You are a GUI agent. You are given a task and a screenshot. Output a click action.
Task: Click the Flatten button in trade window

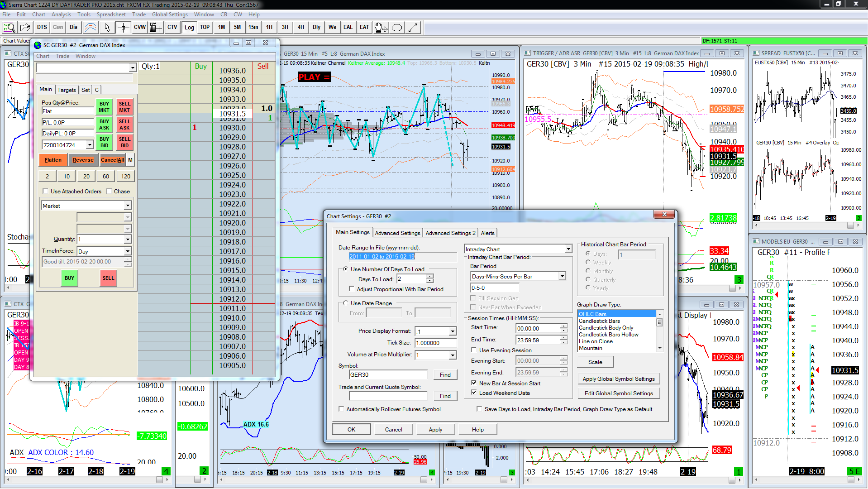(53, 160)
